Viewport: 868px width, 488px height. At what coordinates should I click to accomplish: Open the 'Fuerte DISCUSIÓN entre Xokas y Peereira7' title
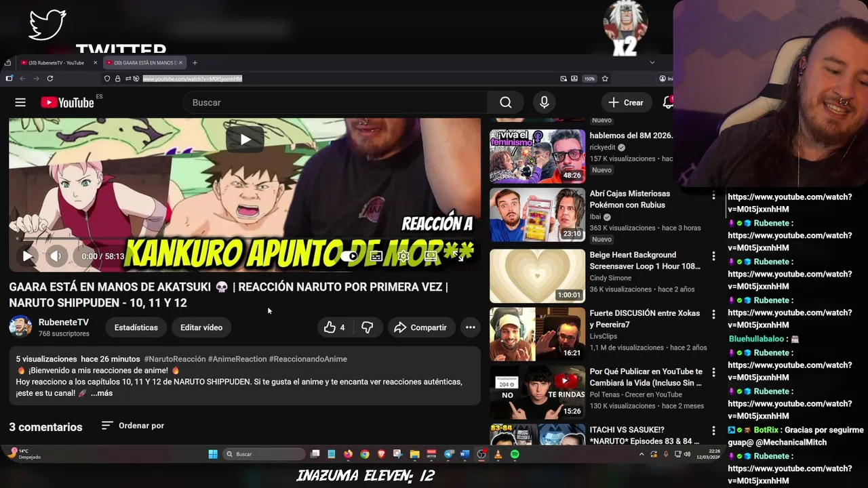tap(644, 319)
